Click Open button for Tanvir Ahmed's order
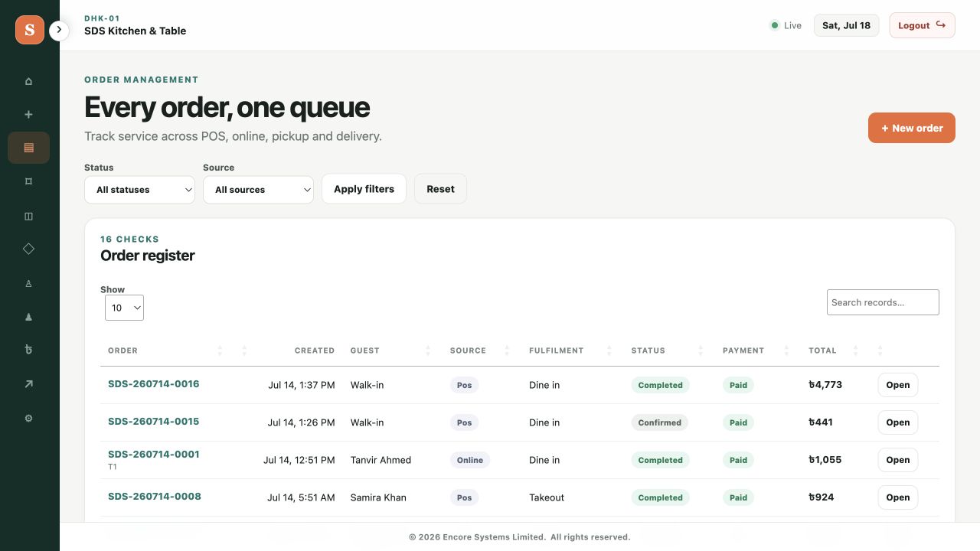Screen dimensions: 980x551 (x=898, y=460)
